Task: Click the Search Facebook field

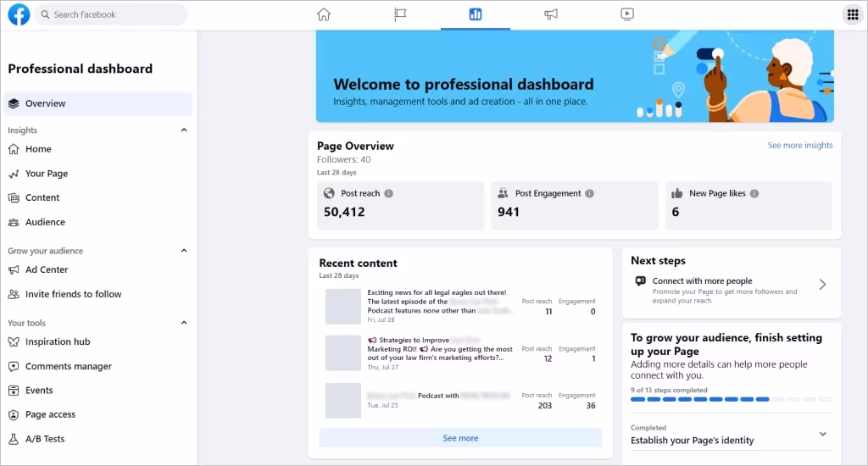Action: pyautogui.click(x=112, y=14)
